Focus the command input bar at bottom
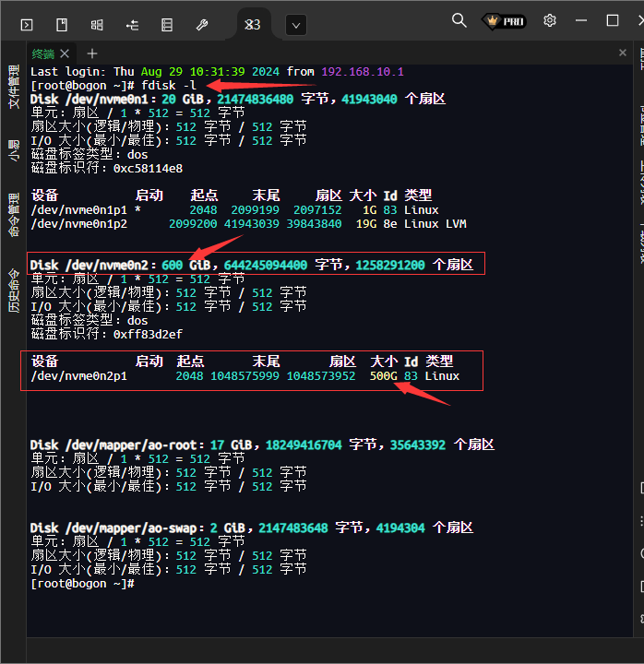 (329, 650)
